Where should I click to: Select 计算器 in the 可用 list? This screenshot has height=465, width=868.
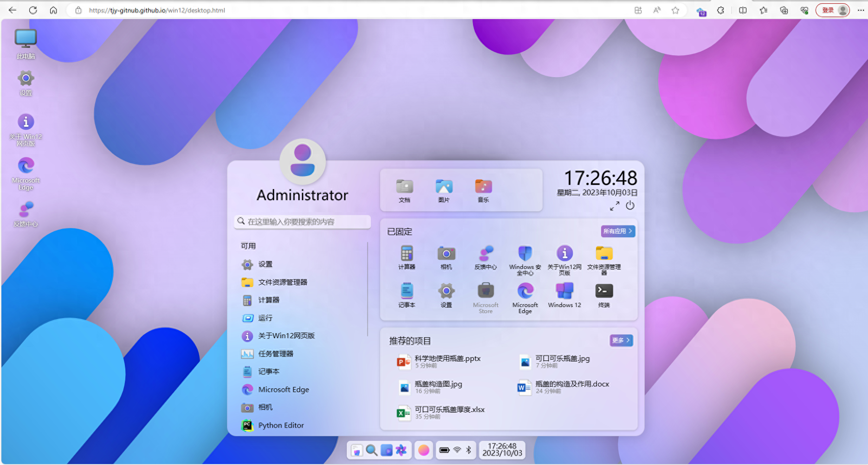tap(302, 300)
